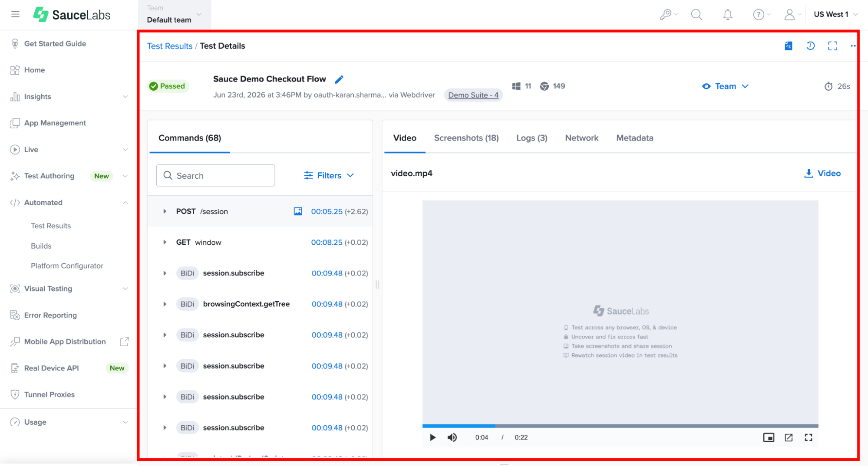Expand Test Details to full screen
The width and height of the screenshot is (868, 466).
coord(832,46)
